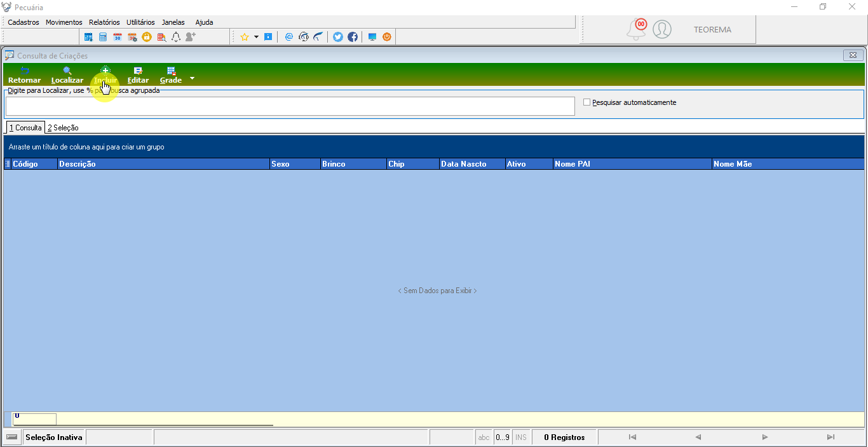This screenshot has height=447, width=868.
Task: Click the add user icon
Action: 191,37
